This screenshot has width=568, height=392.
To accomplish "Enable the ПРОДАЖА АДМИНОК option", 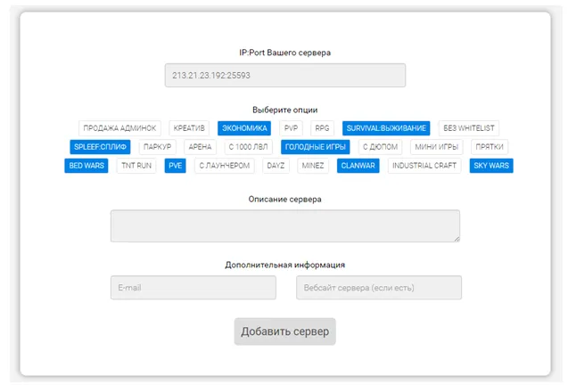I will [x=120, y=128].
